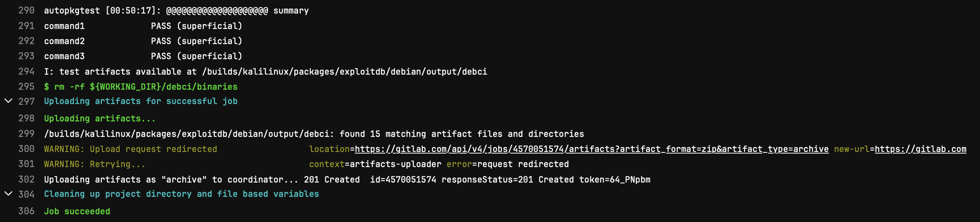Image resolution: width=980 pixels, height=222 pixels.
Task: Click line number 300 of redirect warning
Action: tap(26, 149)
